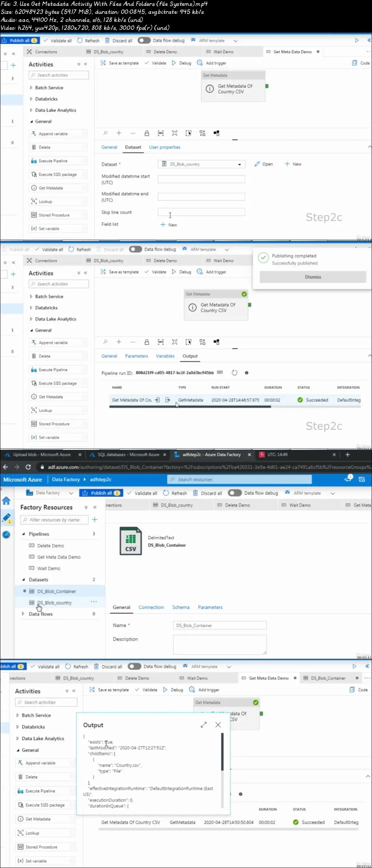Refresh run output beside Pipeline run ID
This screenshot has width=372, height=868.
click(x=235, y=373)
